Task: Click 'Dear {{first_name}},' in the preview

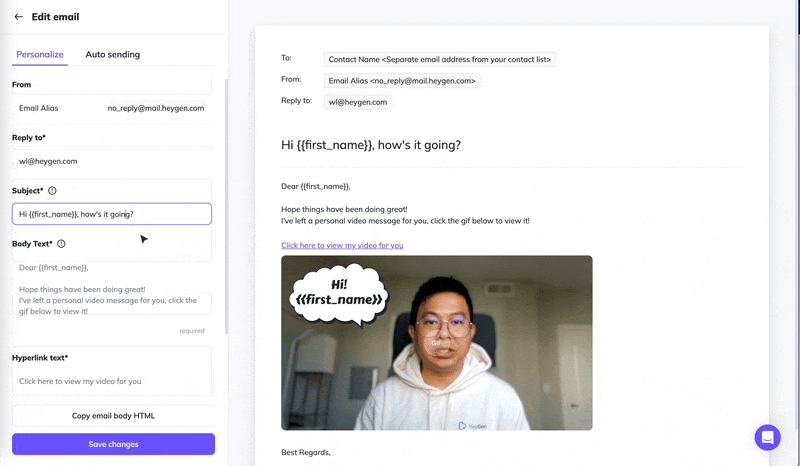Action: pyautogui.click(x=316, y=186)
